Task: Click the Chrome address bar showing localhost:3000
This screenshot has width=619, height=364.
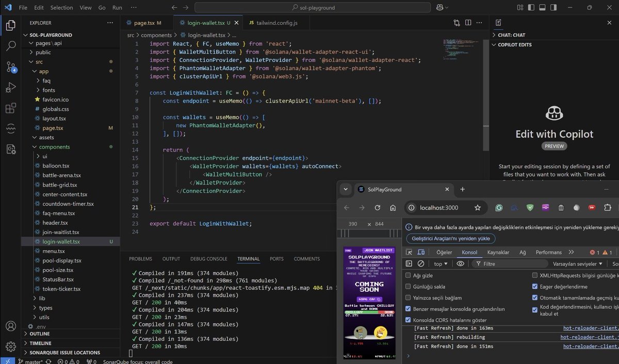Action: click(445, 208)
